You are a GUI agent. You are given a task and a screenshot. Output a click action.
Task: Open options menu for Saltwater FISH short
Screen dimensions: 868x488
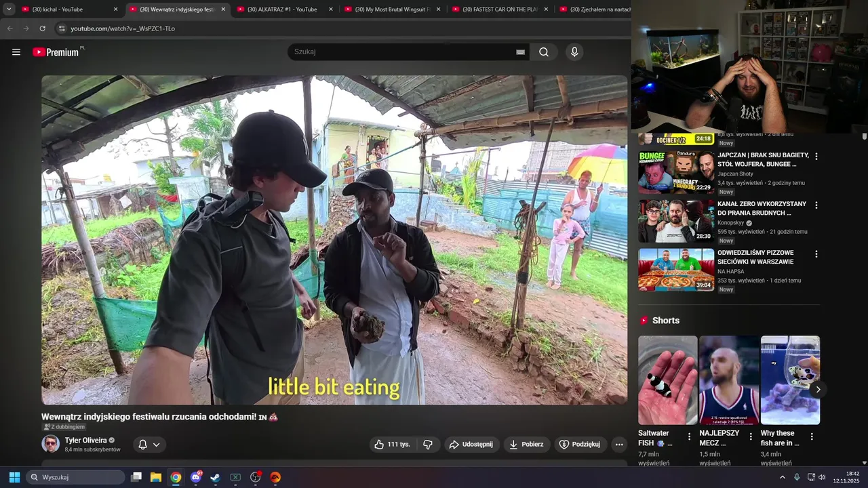pos(689,437)
